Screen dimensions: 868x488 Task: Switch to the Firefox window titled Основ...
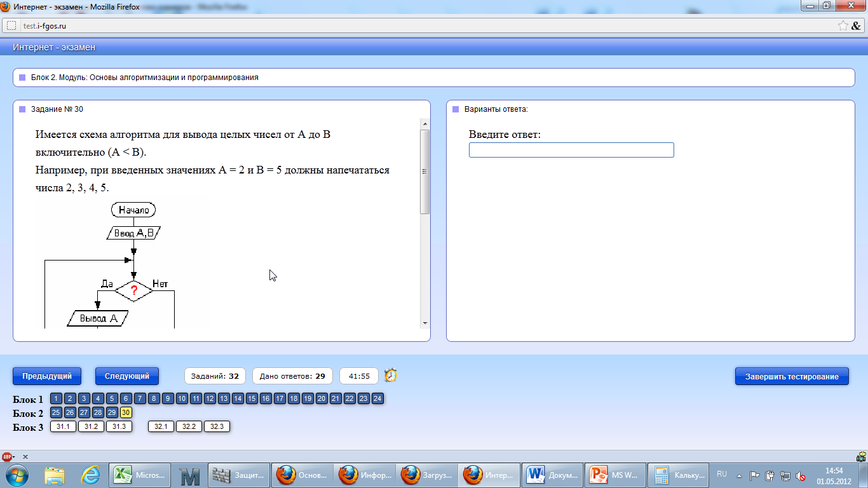click(301, 475)
